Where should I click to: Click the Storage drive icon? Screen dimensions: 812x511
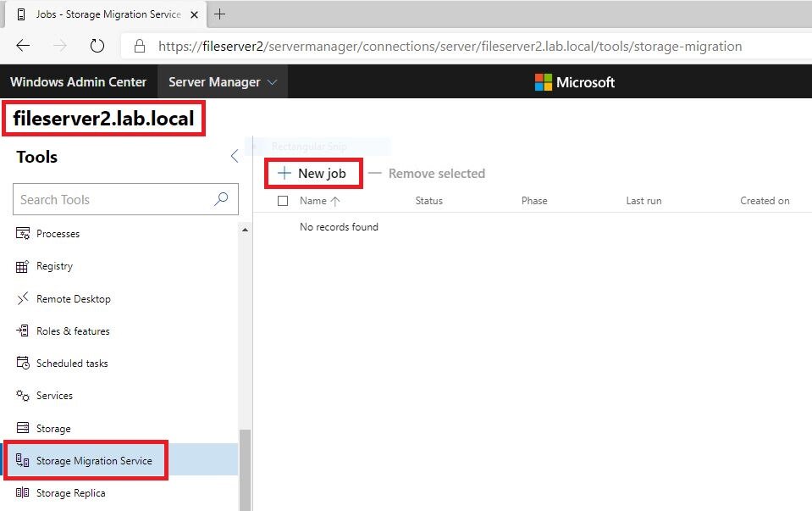coord(23,428)
